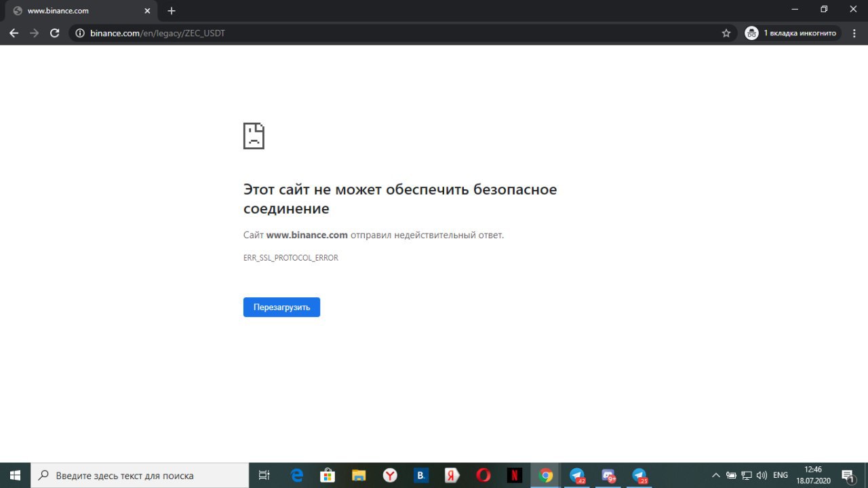The height and width of the screenshot is (488, 868).
Task: Reload page using toolbar refresh icon
Action: (x=55, y=33)
